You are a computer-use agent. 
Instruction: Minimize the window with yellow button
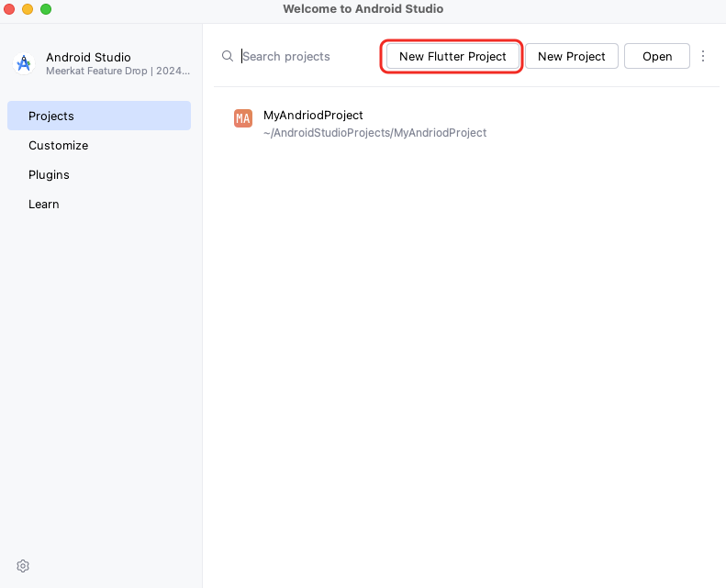[28, 9]
